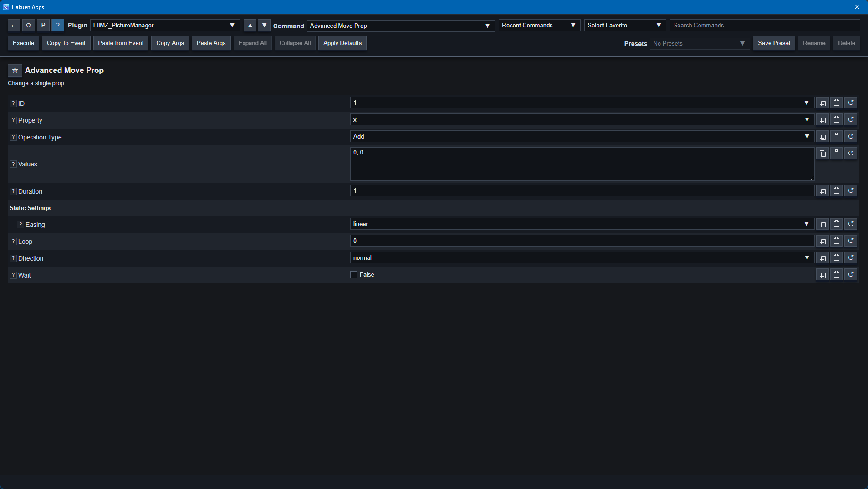Copy the Duration row value

pyautogui.click(x=822, y=191)
